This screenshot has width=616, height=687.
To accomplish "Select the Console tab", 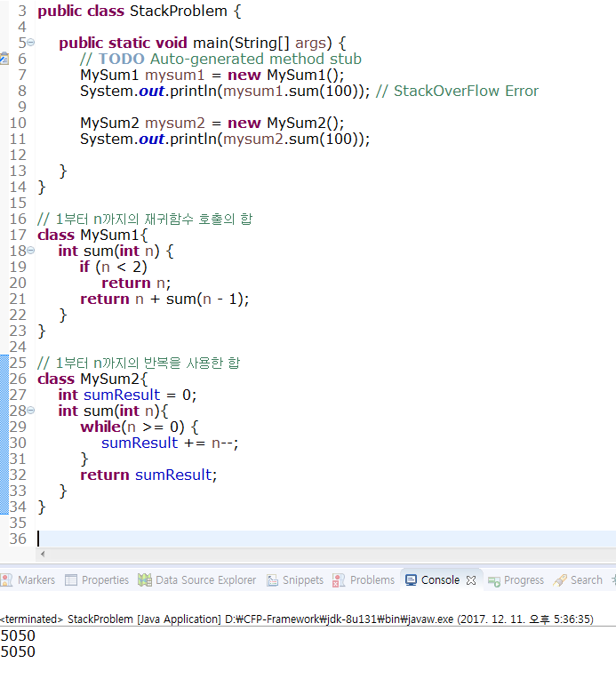I will (440, 580).
